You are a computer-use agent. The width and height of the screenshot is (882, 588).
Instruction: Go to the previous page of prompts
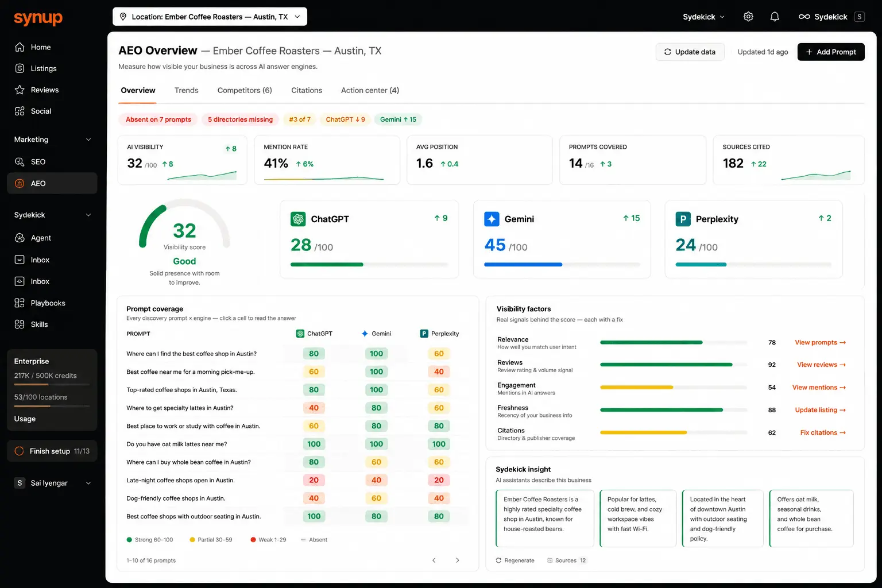click(434, 560)
